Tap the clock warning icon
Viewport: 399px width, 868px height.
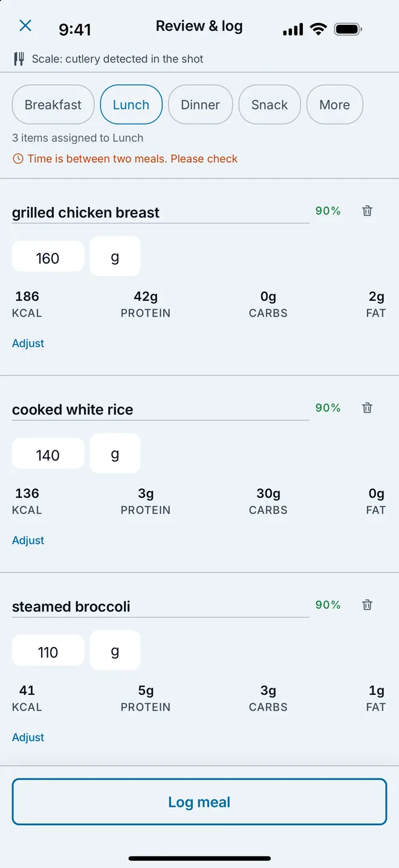[18, 159]
